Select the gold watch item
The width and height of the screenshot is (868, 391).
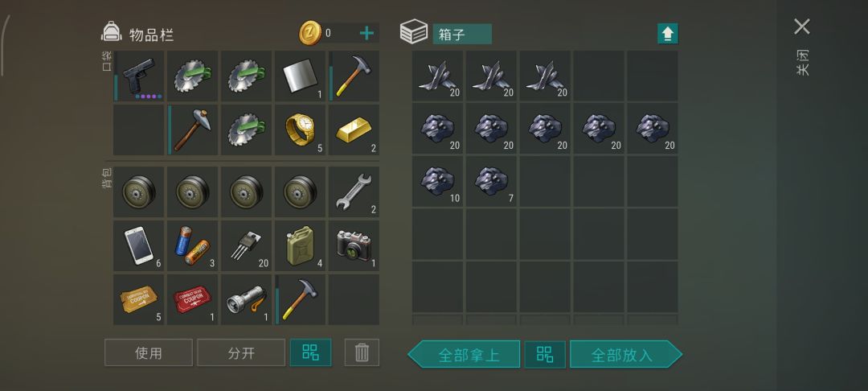(x=300, y=130)
